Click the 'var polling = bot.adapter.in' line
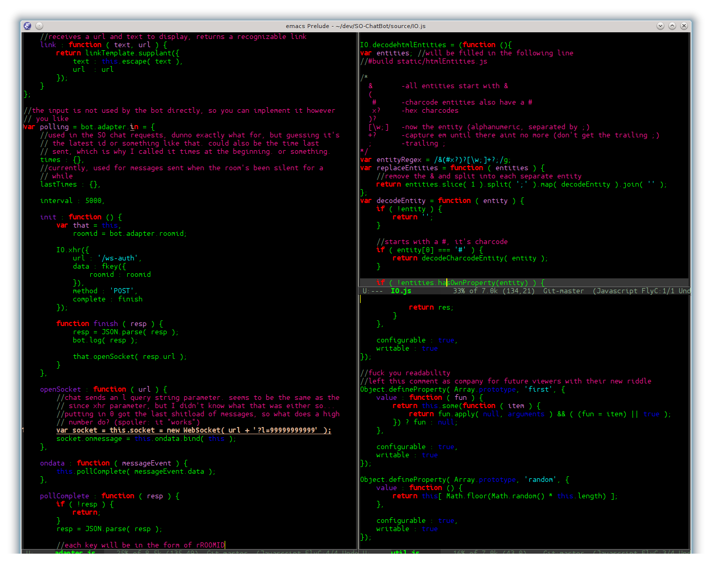This screenshot has height=588, width=712. [89, 127]
